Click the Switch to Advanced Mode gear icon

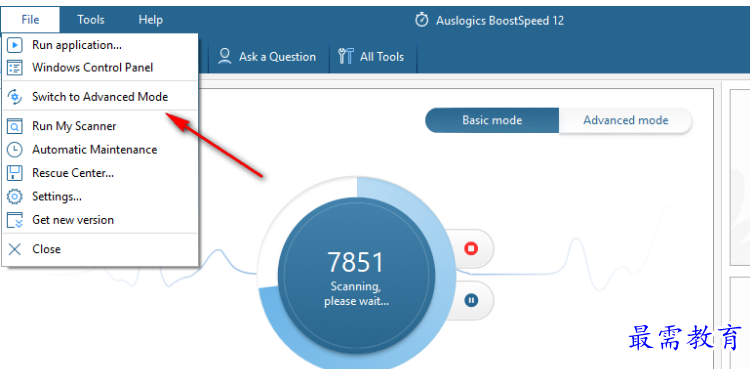pos(15,97)
